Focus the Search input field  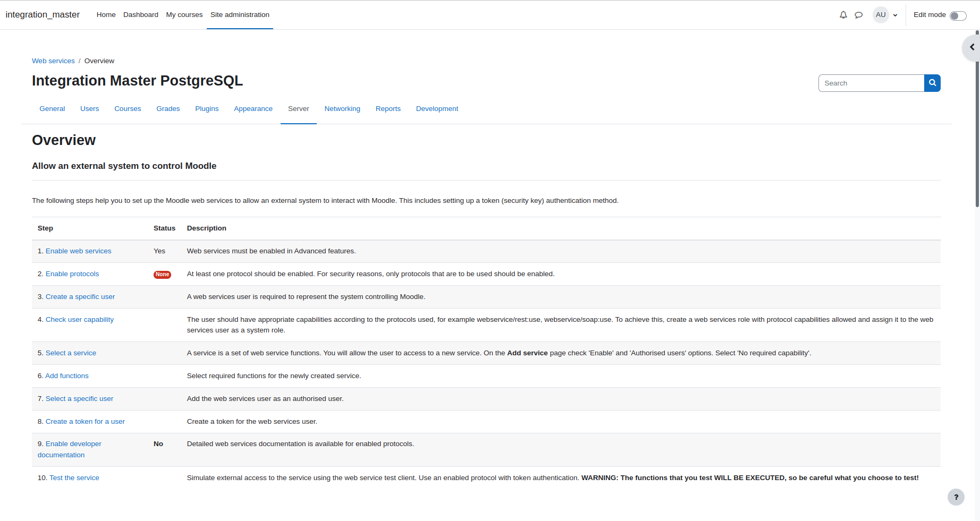pyautogui.click(x=871, y=83)
